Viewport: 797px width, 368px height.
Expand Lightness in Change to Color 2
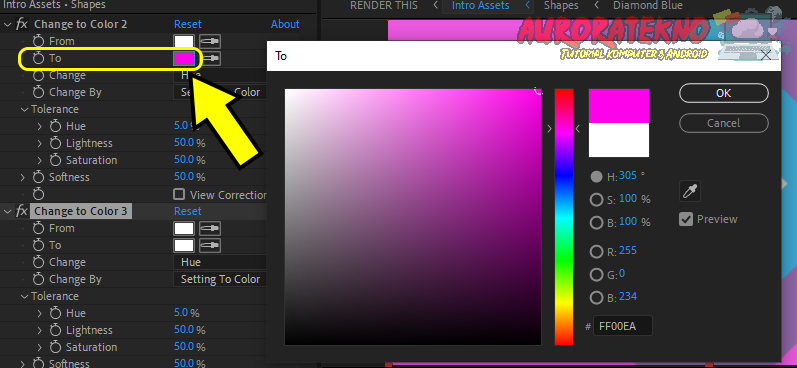pyautogui.click(x=40, y=143)
